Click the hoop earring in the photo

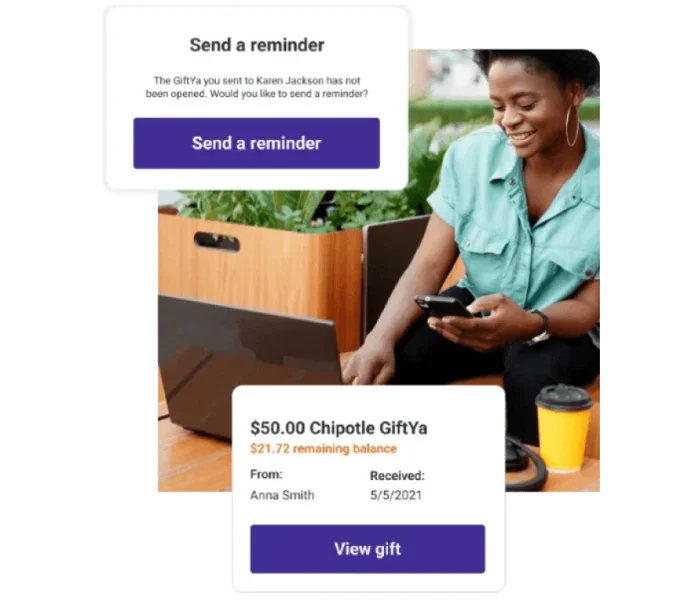[x=572, y=125]
